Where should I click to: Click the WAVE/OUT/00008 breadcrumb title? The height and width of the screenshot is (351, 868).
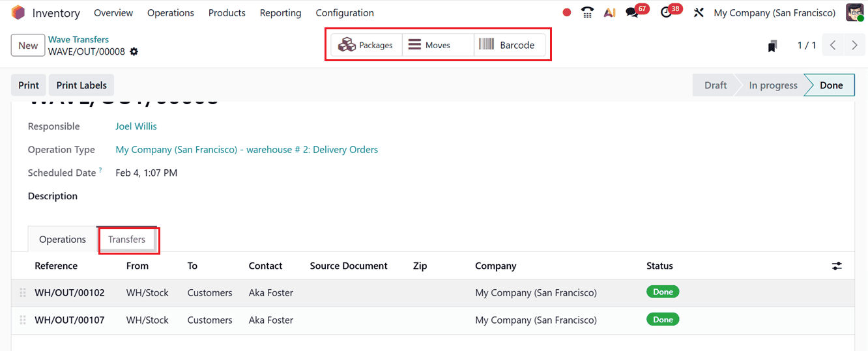pyautogui.click(x=87, y=52)
